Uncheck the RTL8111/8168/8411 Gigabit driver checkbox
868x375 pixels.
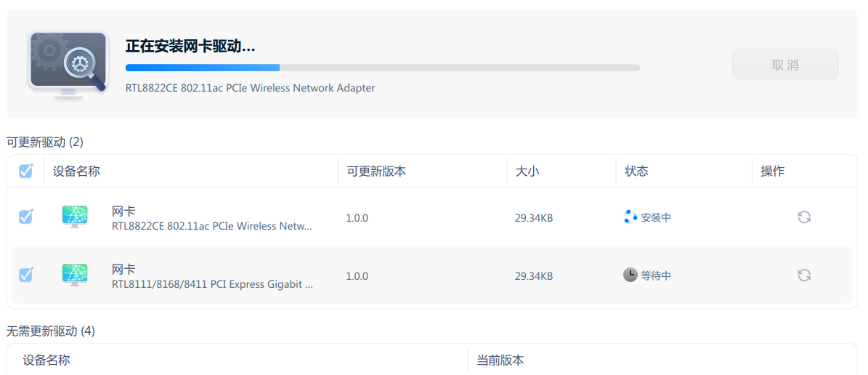[x=25, y=274]
